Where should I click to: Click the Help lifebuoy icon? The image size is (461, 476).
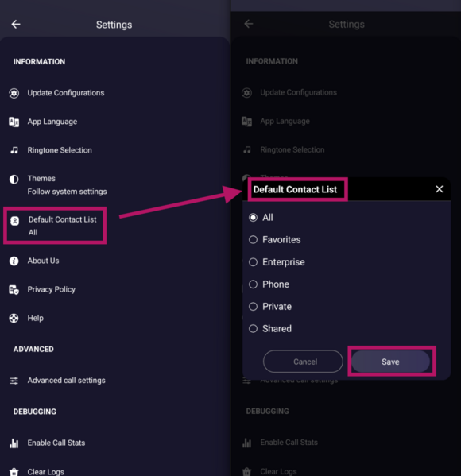tap(14, 318)
